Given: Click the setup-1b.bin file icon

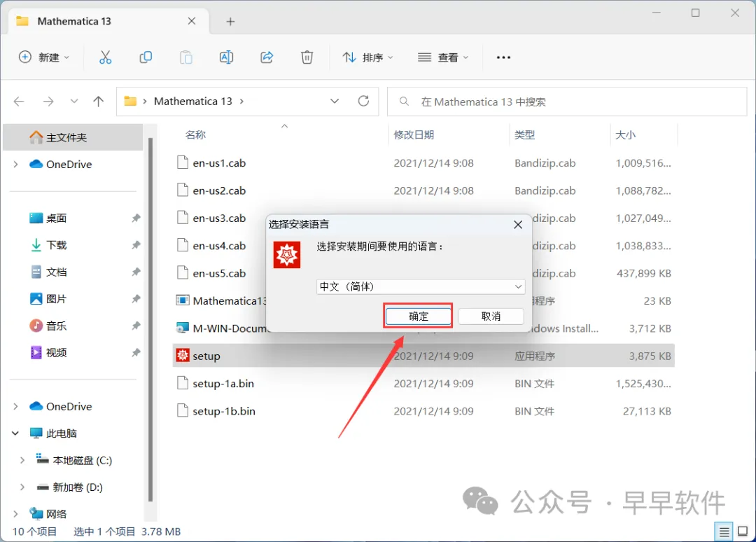Looking at the screenshot, I should [183, 411].
